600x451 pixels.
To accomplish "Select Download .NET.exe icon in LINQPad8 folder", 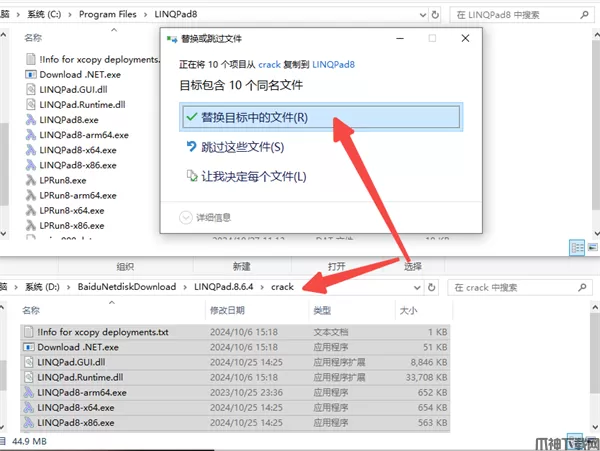I will [31, 74].
